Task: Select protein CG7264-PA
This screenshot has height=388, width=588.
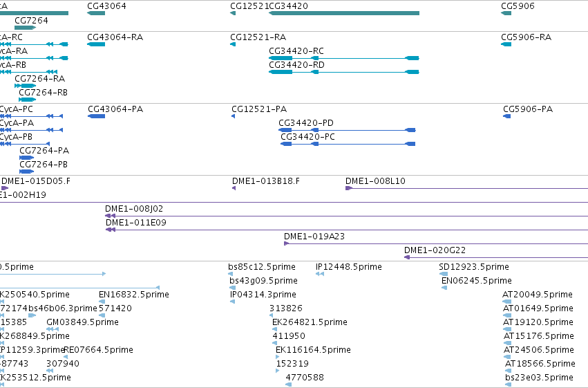Action: pos(44,151)
